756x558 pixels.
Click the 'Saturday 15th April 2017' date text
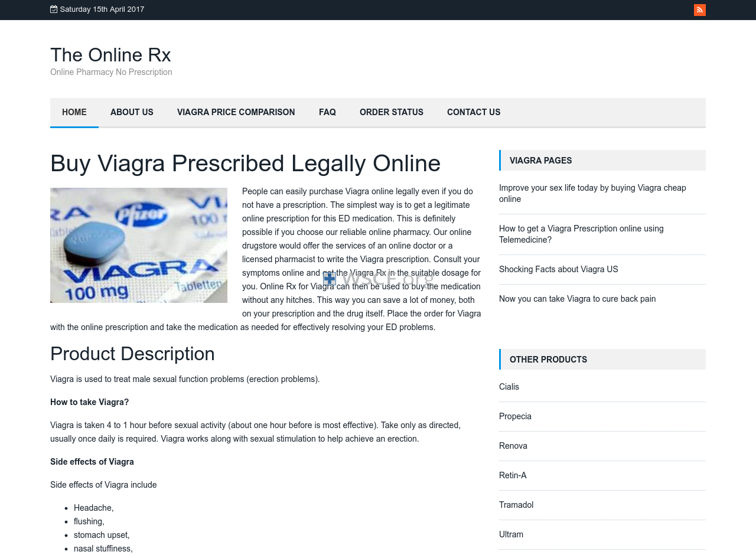tap(102, 9)
